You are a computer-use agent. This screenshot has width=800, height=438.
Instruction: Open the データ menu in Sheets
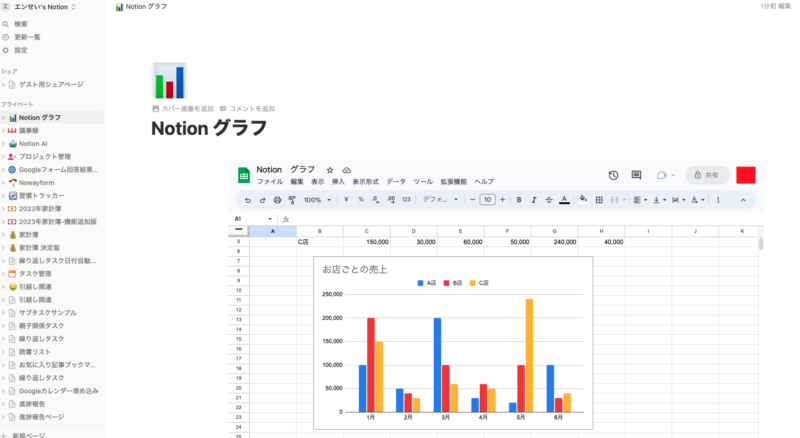click(396, 182)
